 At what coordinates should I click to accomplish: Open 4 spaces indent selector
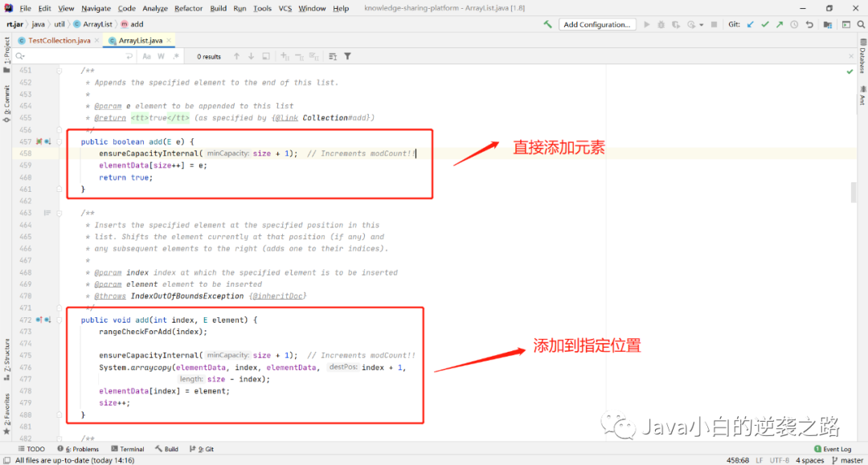(x=810, y=460)
